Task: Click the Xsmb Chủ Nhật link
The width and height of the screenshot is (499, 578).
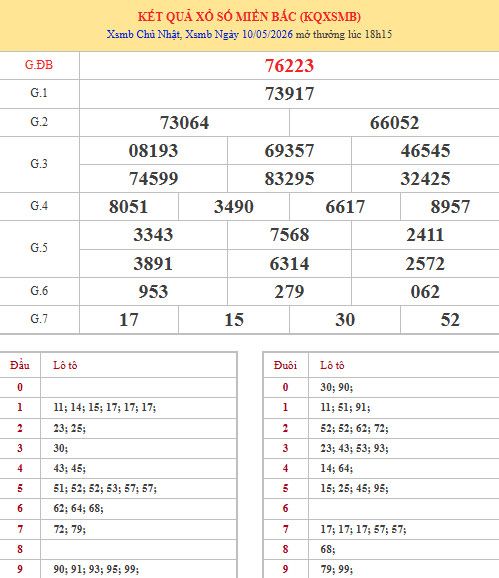Action: (143, 34)
